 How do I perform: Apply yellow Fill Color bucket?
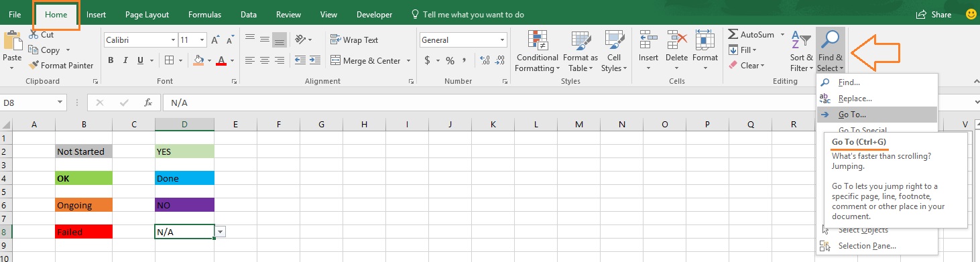pos(198,61)
